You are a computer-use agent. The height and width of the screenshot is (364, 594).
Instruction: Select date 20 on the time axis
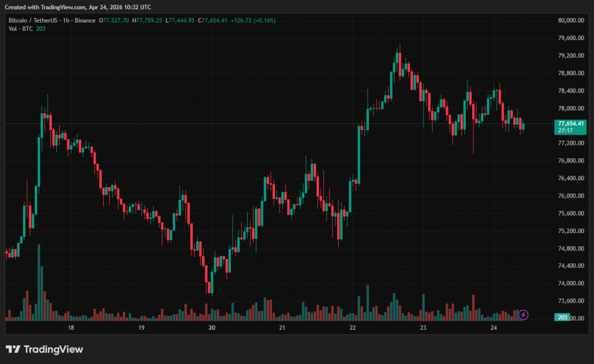click(x=212, y=328)
